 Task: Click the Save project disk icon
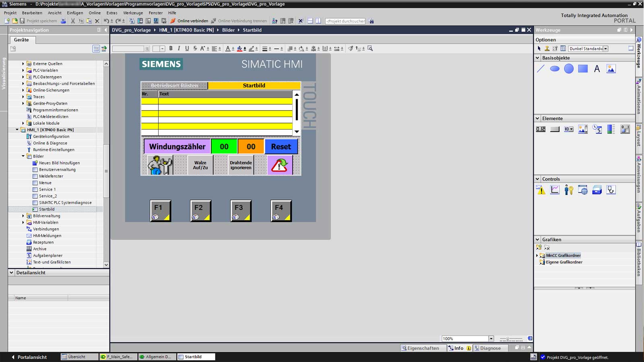click(22, 21)
